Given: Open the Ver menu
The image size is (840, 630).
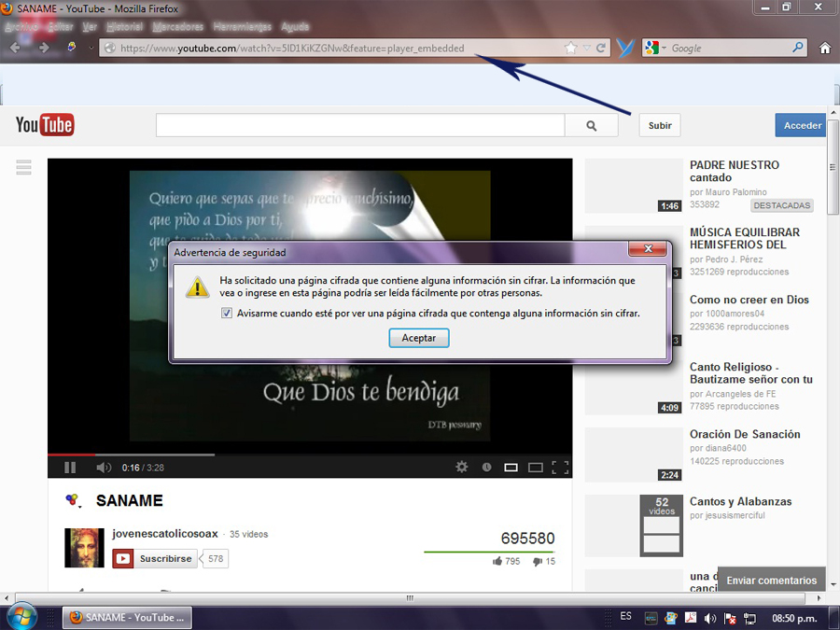Looking at the screenshot, I should click(x=90, y=26).
